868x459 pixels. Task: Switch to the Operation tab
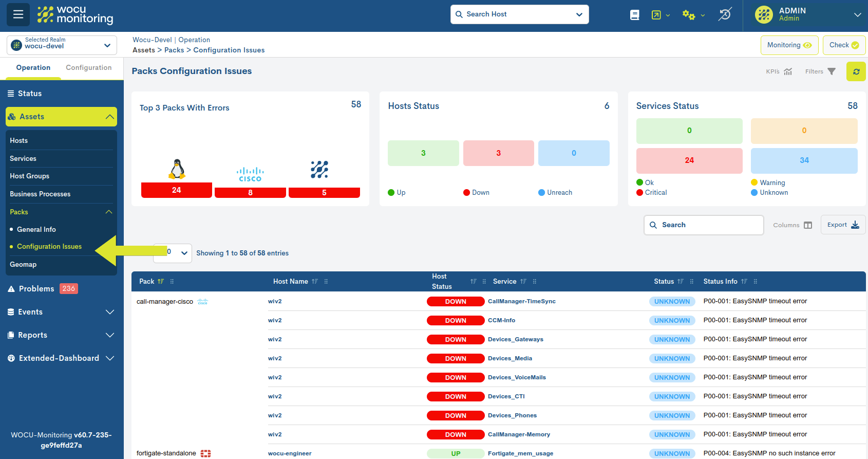[x=33, y=68]
